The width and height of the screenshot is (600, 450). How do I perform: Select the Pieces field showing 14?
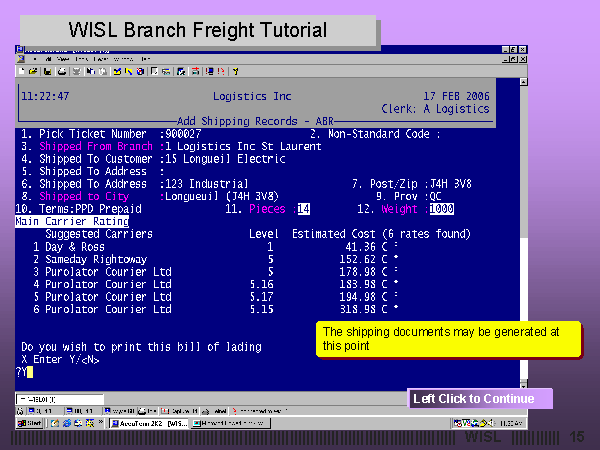point(304,209)
